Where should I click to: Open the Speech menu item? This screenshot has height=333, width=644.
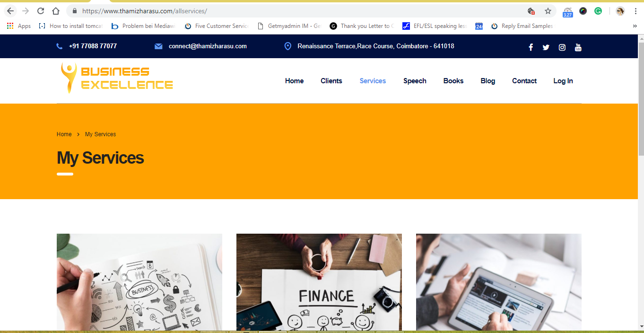[x=415, y=81]
